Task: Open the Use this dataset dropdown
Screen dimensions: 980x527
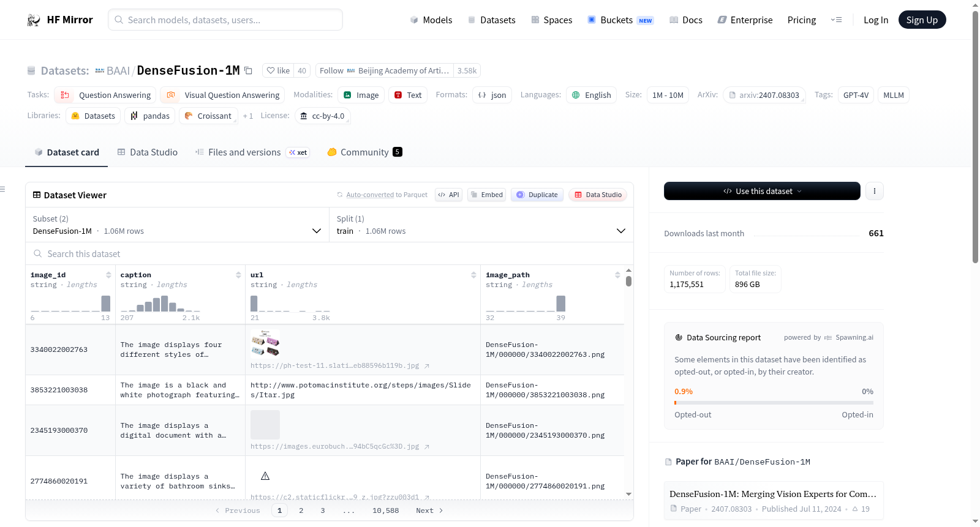Action: pyautogui.click(x=762, y=191)
